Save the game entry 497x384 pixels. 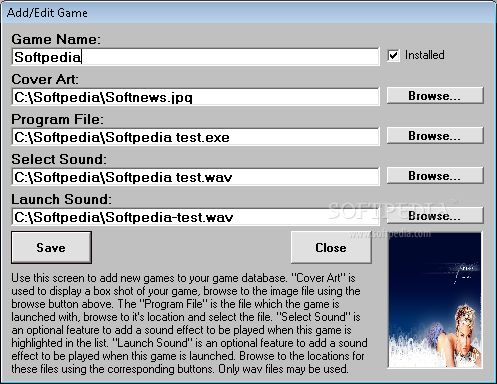coord(51,248)
